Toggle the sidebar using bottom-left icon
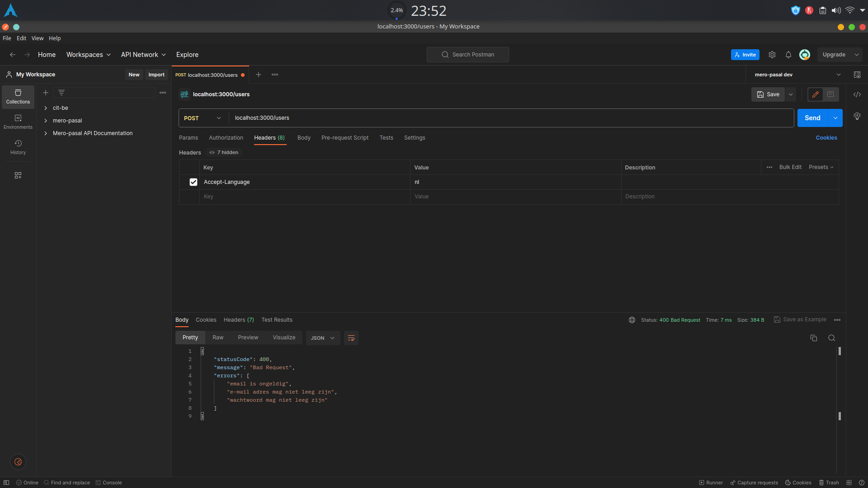The width and height of the screenshot is (868, 488). click(6, 483)
